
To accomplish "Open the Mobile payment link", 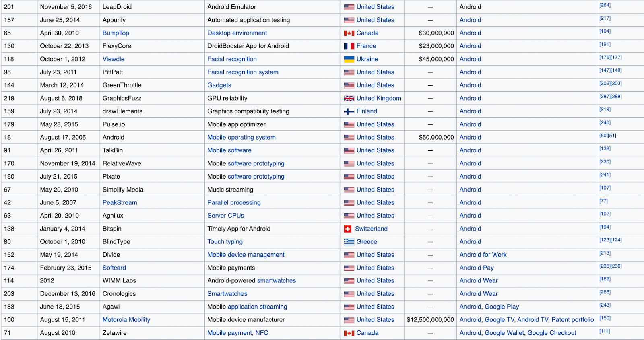I will click(x=230, y=333).
